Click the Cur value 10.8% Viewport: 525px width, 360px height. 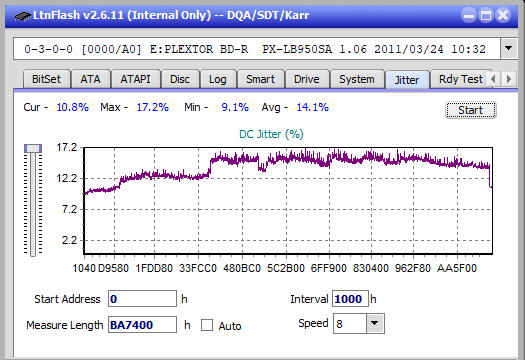(72, 107)
